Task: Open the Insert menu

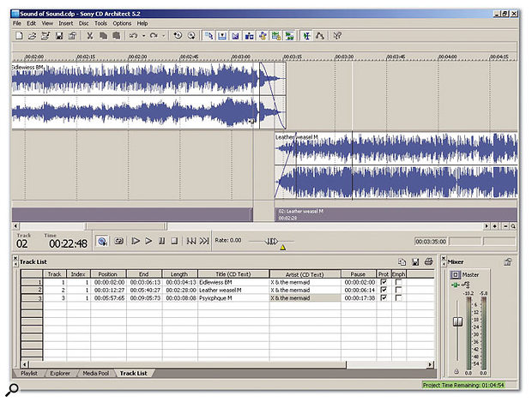Action: pos(66,23)
